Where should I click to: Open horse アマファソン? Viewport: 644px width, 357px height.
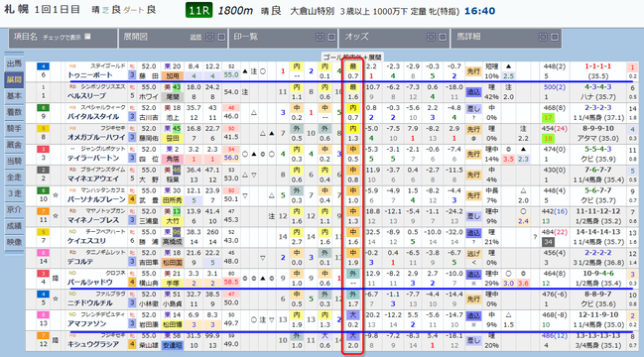[86, 324]
